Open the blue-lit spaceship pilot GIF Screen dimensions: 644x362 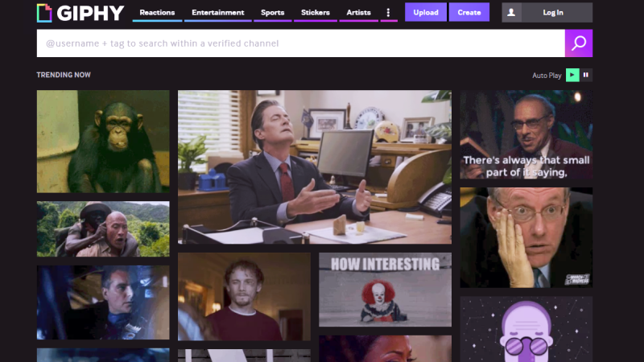[103, 302]
